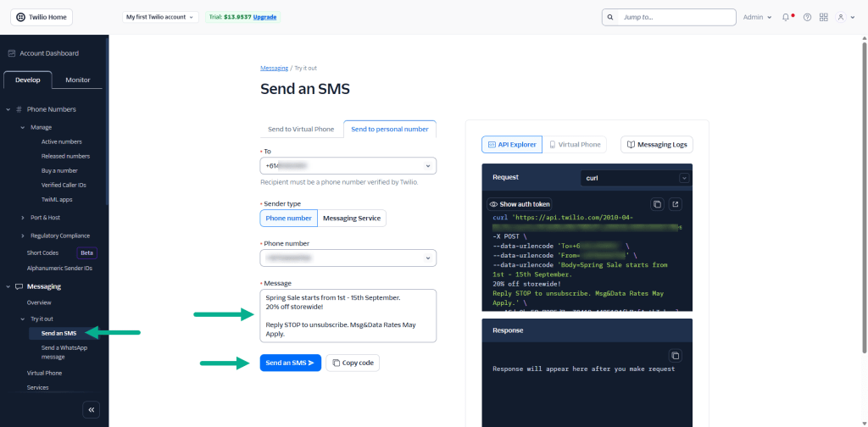Click the Upgrade trial link
This screenshot has height=427, width=868.
tap(265, 17)
